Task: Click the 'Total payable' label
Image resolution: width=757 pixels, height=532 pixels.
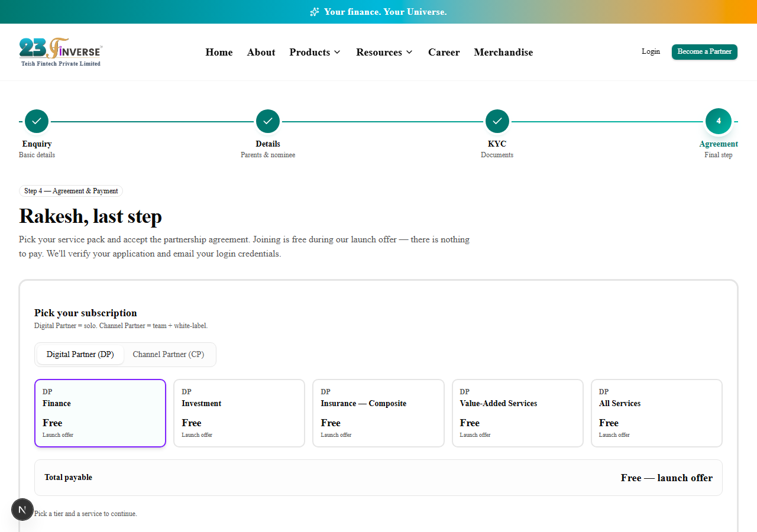Action: 68,477
